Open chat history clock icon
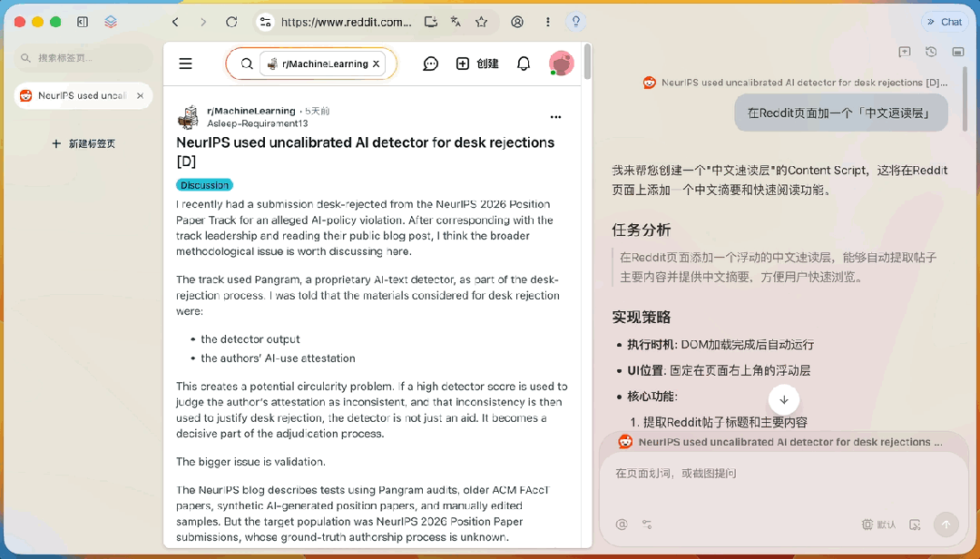Image resolution: width=980 pixels, height=559 pixels. coord(931,52)
